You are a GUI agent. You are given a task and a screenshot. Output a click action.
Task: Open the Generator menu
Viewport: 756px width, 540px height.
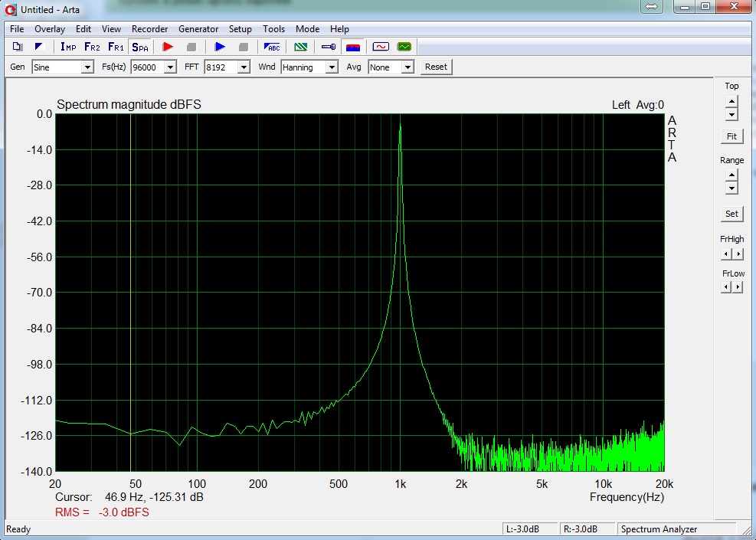pyautogui.click(x=198, y=29)
